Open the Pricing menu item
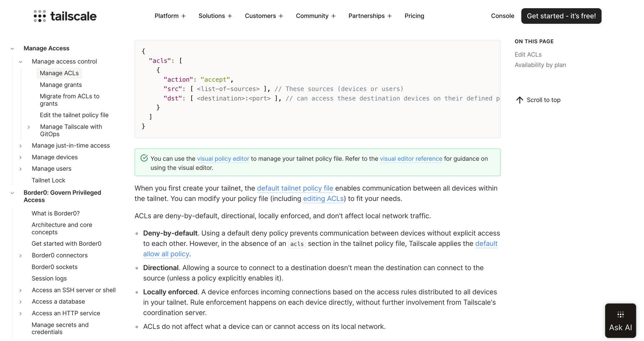 click(414, 16)
